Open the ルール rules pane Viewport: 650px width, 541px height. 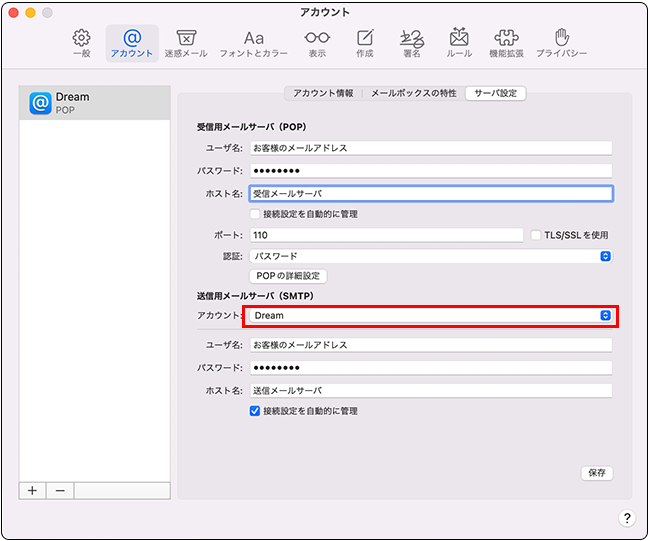[x=459, y=43]
